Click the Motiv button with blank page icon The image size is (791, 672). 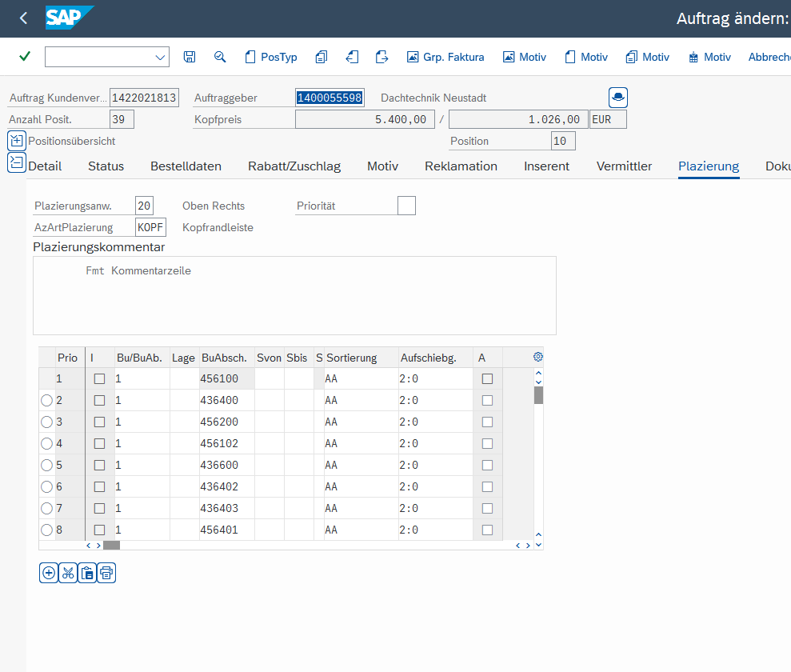586,57
